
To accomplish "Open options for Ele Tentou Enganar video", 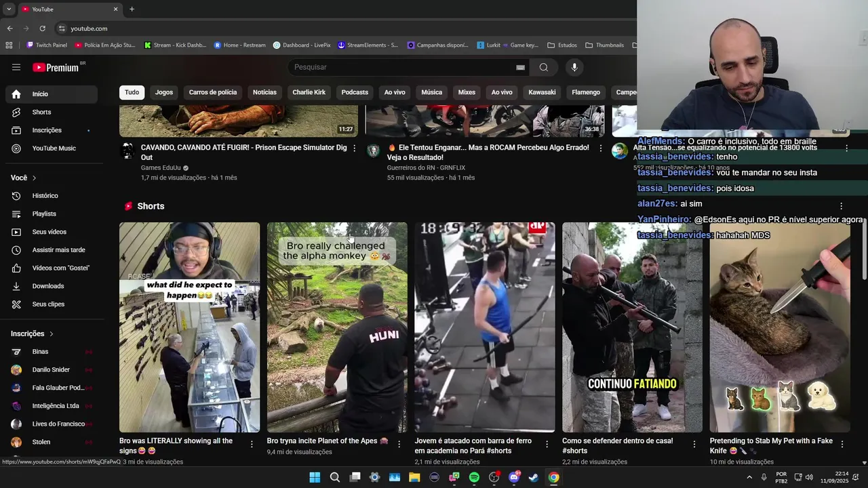I will [x=600, y=148].
